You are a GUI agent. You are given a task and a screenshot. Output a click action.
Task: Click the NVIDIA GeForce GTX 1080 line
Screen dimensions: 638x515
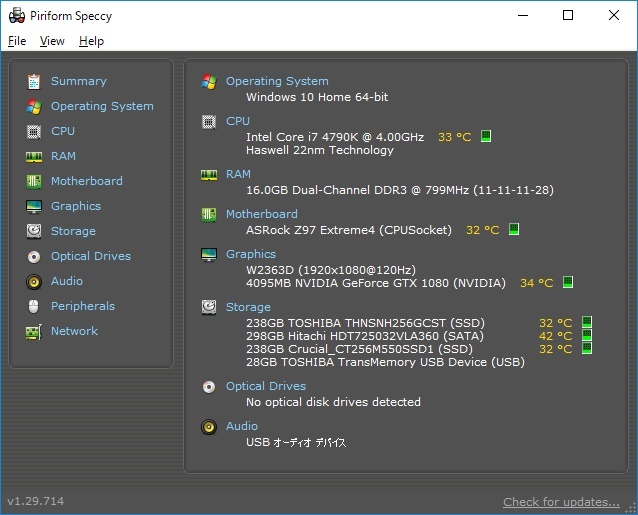[x=376, y=283]
